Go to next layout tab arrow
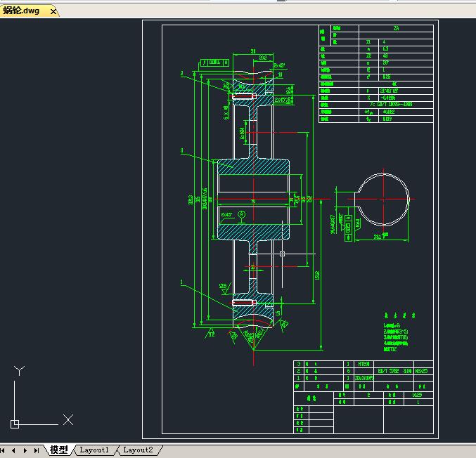476x458 pixels. pyautogui.click(x=25, y=451)
